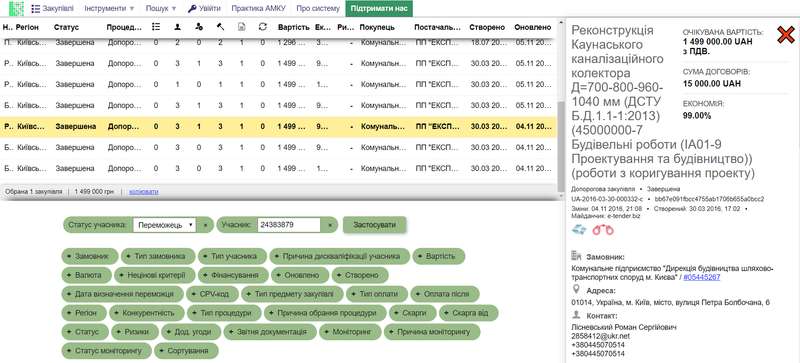Open the Про систему page
800x363 pixels.
point(317,9)
